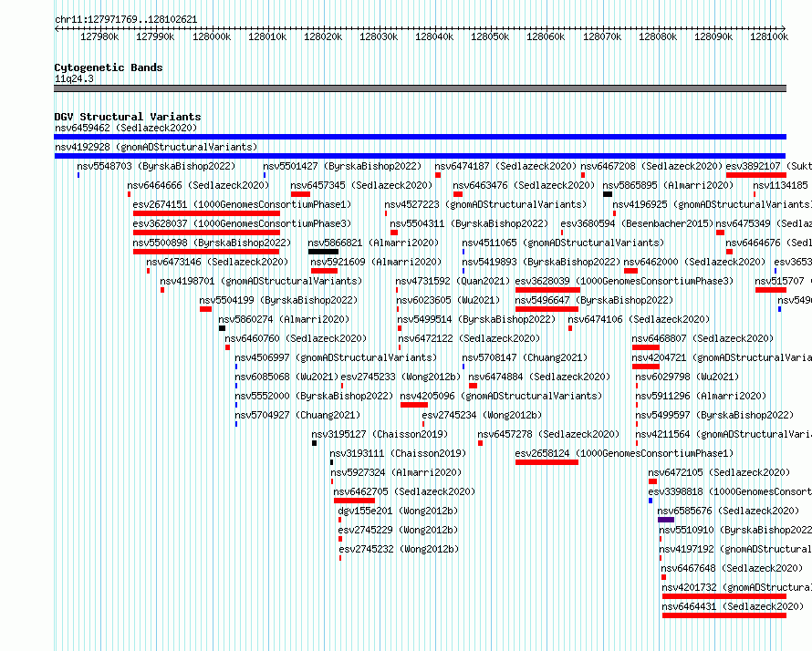Screen dimensions: 812x651
Task: Click the black marker under nsv3195127
Action: pos(315,443)
